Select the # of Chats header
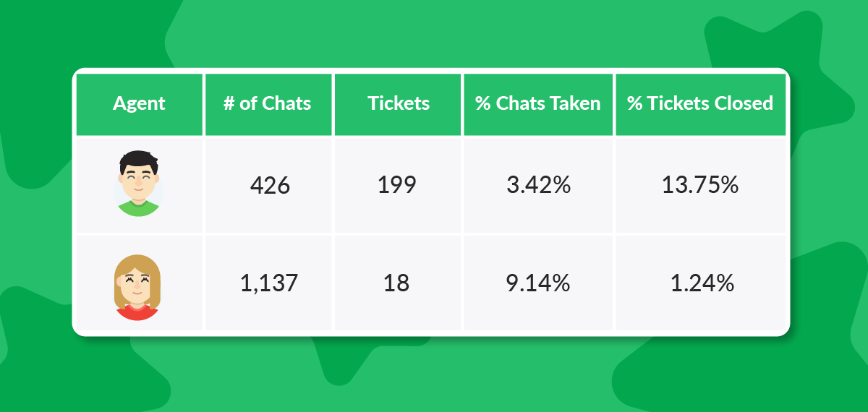This screenshot has height=412, width=868. tap(267, 103)
